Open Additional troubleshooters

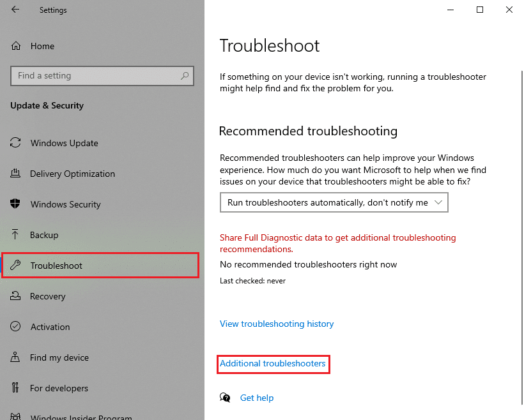tap(273, 363)
